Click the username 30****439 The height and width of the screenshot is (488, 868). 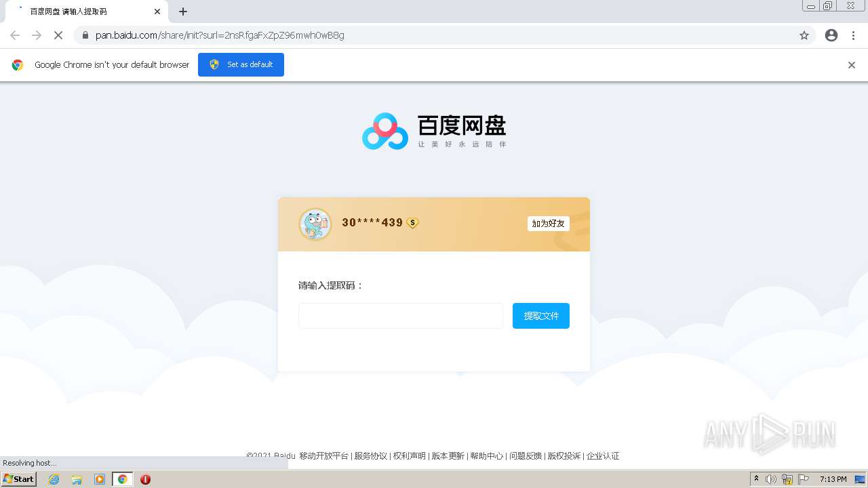coord(372,222)
